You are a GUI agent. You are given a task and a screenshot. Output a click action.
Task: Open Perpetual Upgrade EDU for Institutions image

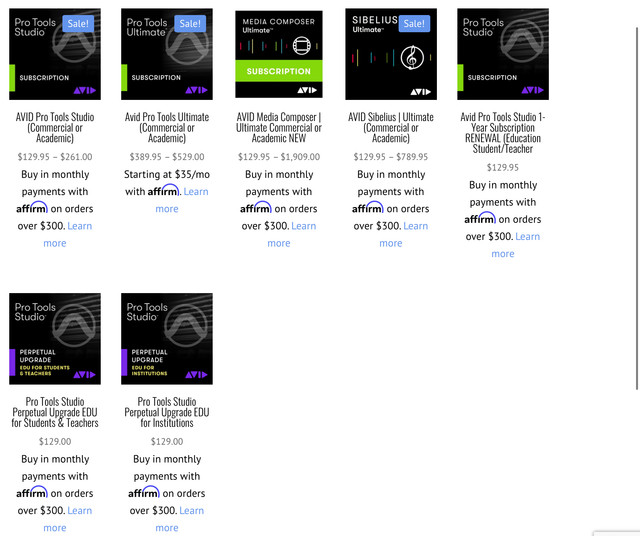coord(167,338)
